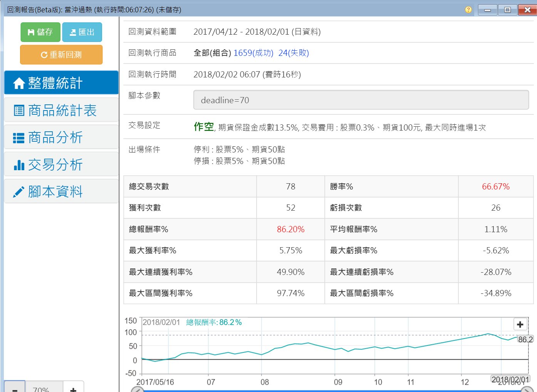Click the deadline=70 script parameter field

point(361,100)
